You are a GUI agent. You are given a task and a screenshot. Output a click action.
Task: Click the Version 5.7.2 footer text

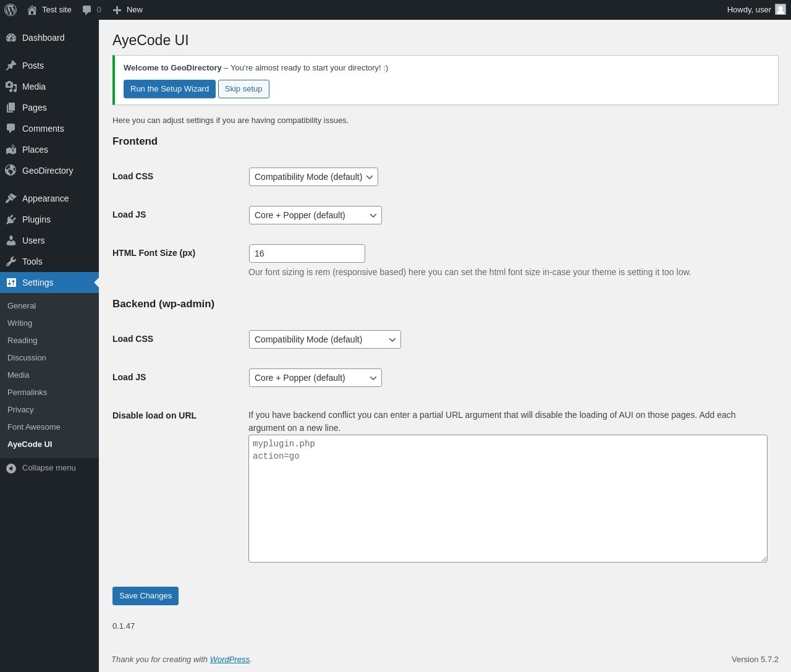[755, 660]
